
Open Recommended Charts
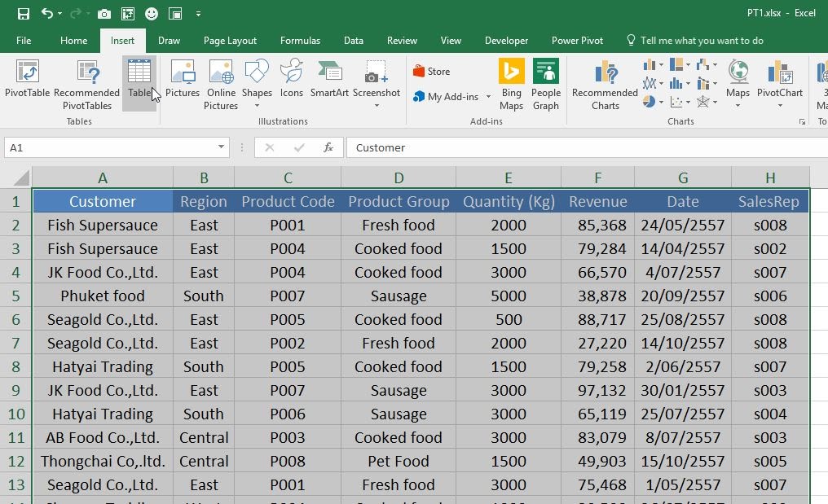606,85
